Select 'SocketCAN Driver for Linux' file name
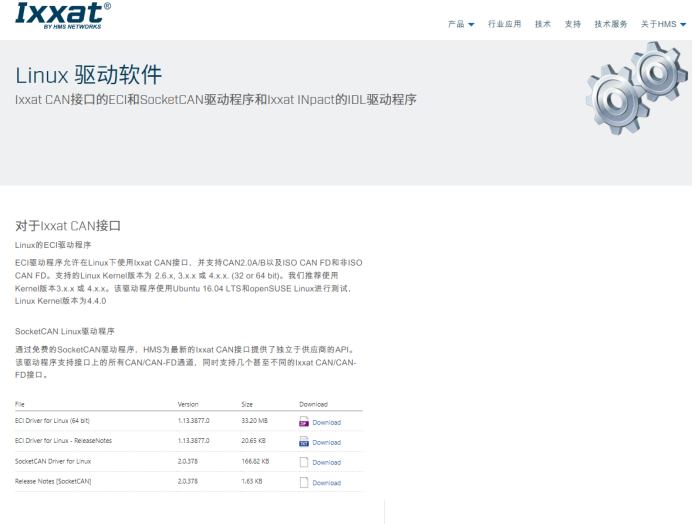The height and width of the screenshot is (524, 693). point(53,461)
